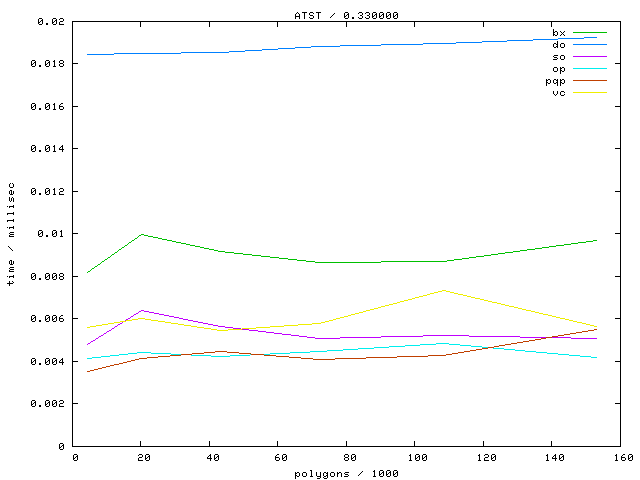Click the magenta line's peak near 20 polygons
Image resolution: width=640 pixels, height=480 pixels.
(x=143, y=310)
